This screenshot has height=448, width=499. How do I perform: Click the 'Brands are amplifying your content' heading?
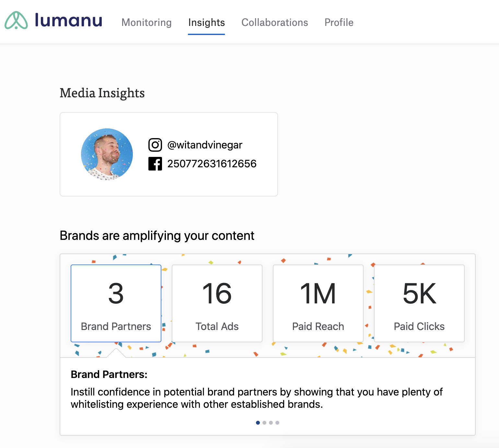[x=157, y=236]
